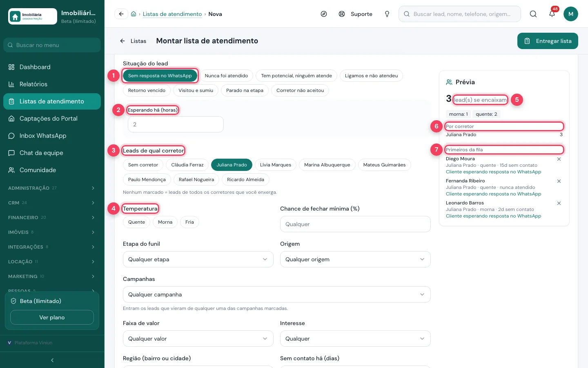The width and height of the screenshot is (588, 368).
Task: Toggle the 'Sem resposta no WhatsApp' chip
Action: [x=160, y=76]
